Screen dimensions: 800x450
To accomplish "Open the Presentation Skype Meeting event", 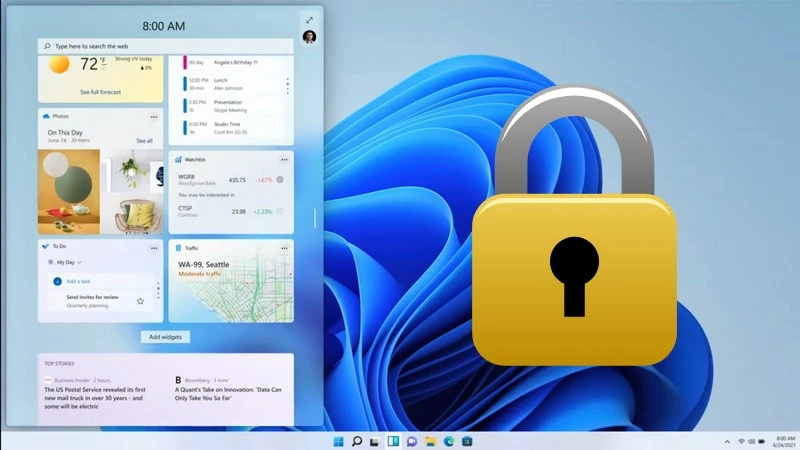I will [x=231, y=106].
